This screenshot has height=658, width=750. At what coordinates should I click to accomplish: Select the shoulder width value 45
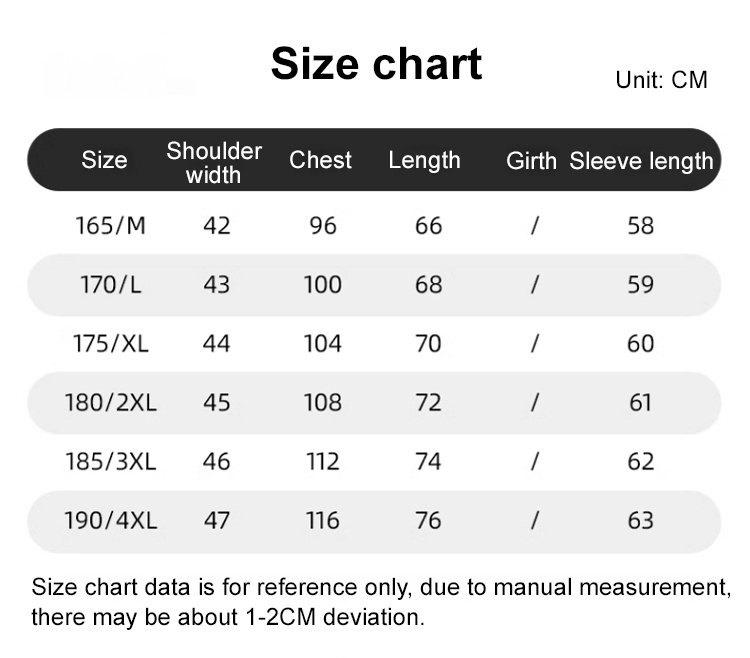tap(216, 402)
